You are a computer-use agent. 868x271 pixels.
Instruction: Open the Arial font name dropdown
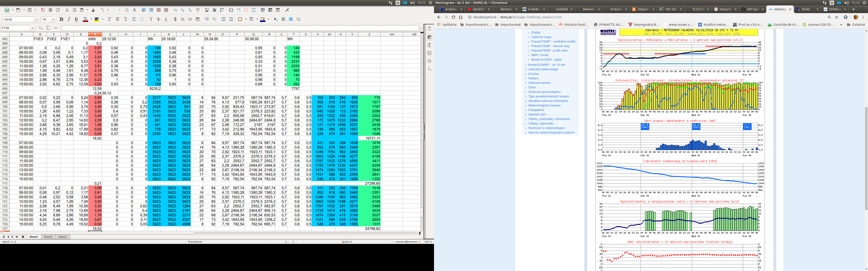coord(36,19)
